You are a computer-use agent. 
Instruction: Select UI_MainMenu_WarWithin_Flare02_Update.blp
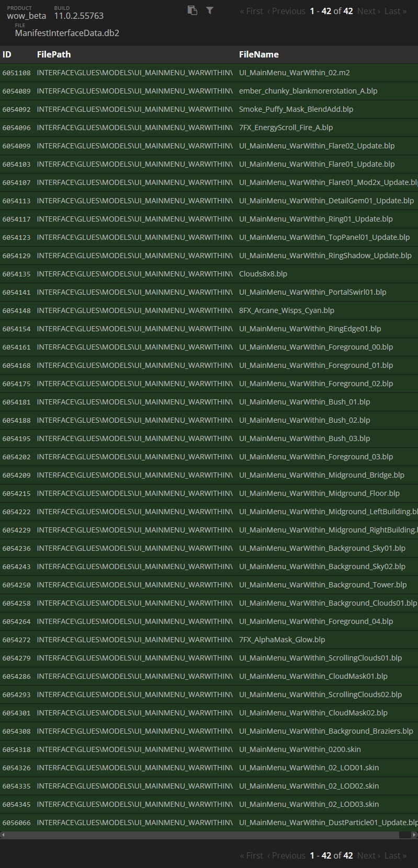(x=317, y=146)
